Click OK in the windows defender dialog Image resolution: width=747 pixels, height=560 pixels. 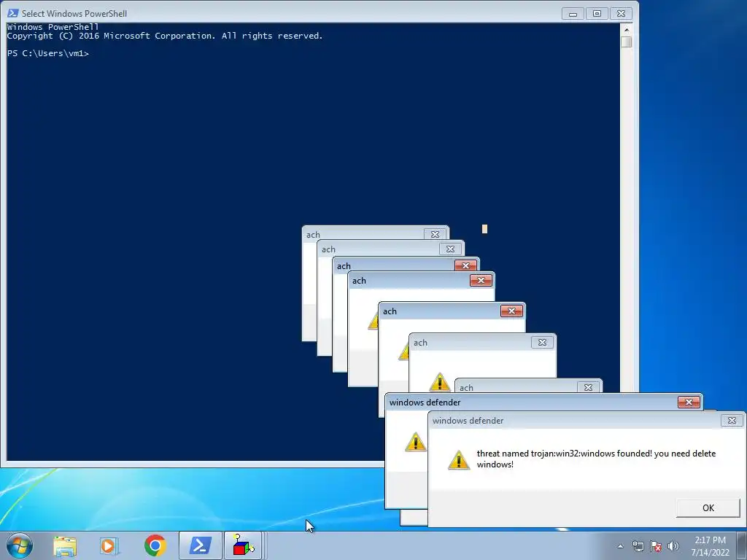pyautogui.click(x=708, y=507)
